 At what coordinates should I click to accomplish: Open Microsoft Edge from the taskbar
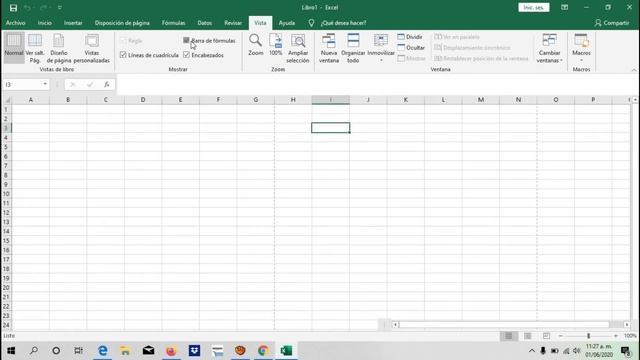[103, 350]
